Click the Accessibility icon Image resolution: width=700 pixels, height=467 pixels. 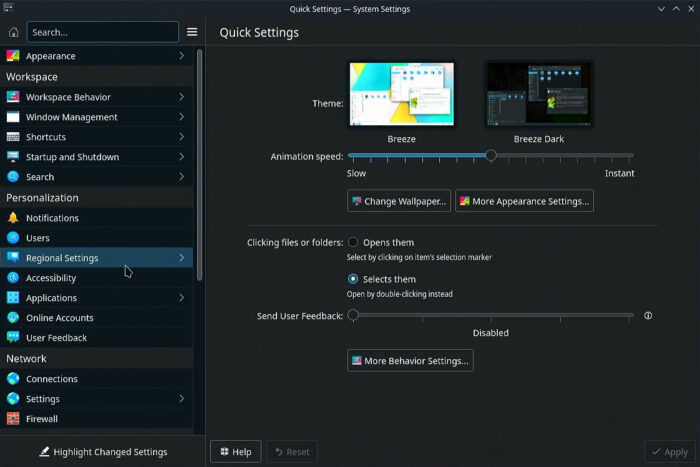pyautogui.click(x=13, y=278)
